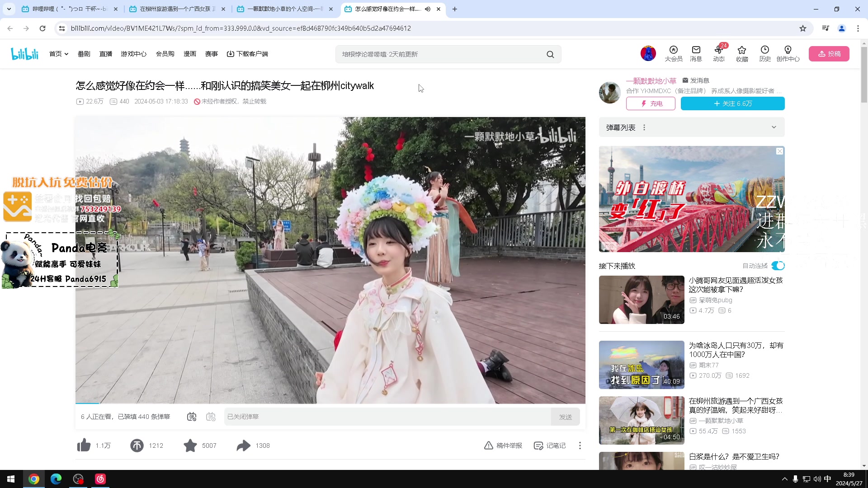Open the 历史 (history) panel

765,53
